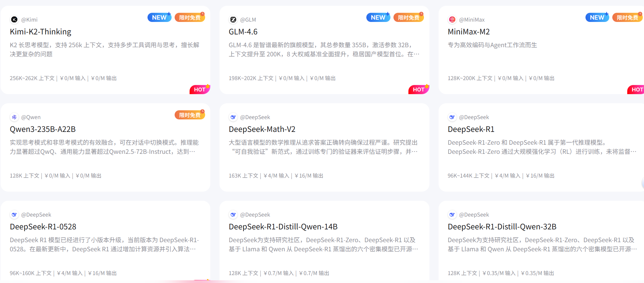The image size is (644, 283).
Task: Open the DeepSeek-R1-Distill-Qwen-32B model title
Action: coord(502,227)
